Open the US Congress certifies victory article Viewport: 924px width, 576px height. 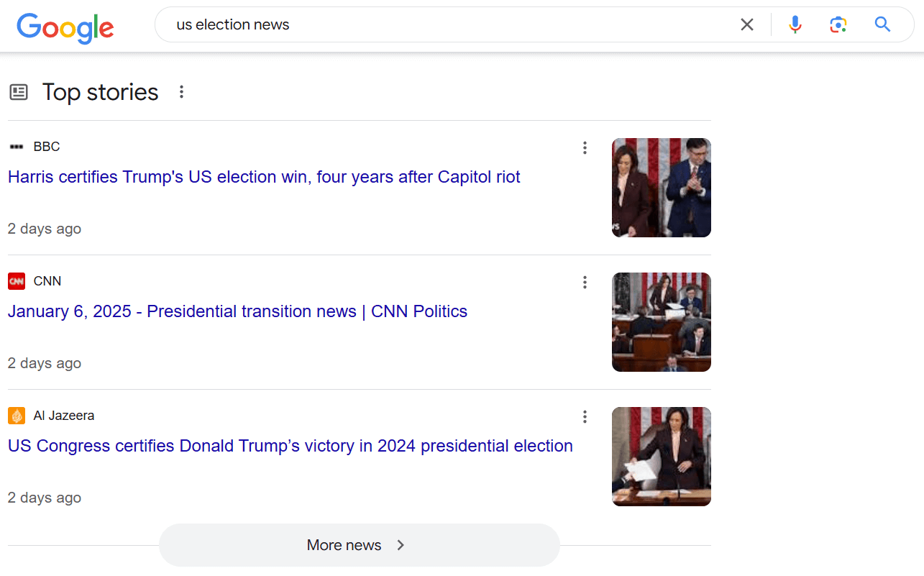tap(290, 446)
